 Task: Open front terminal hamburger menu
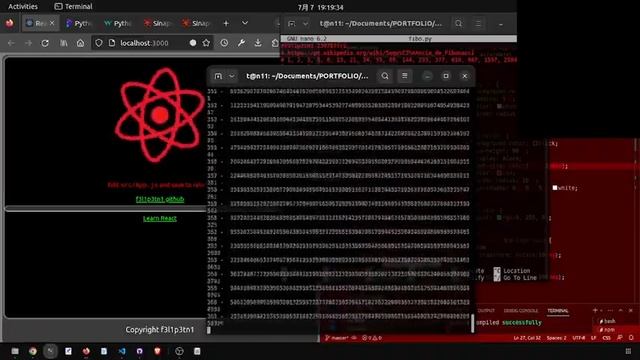(404, 76)
